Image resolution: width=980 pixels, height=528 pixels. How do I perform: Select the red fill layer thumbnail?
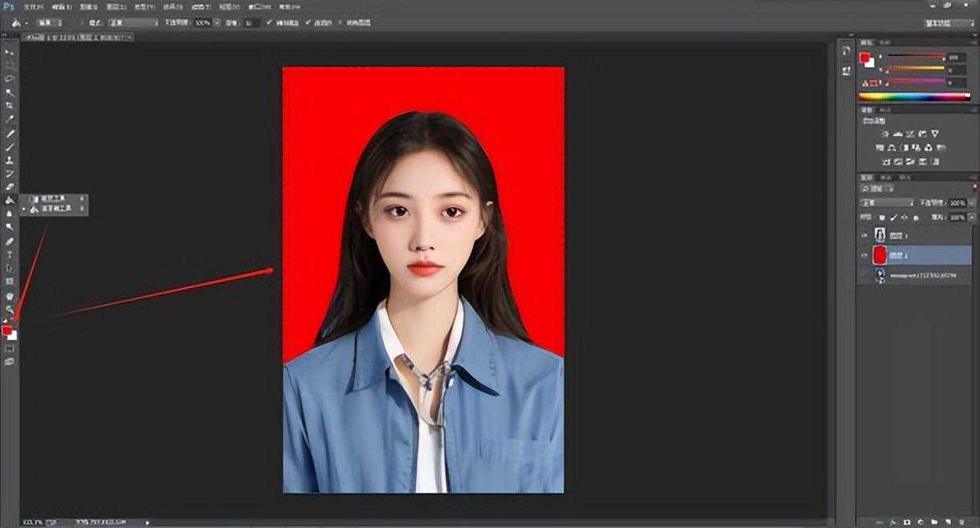pyautogui.click(x=880, y=255)
